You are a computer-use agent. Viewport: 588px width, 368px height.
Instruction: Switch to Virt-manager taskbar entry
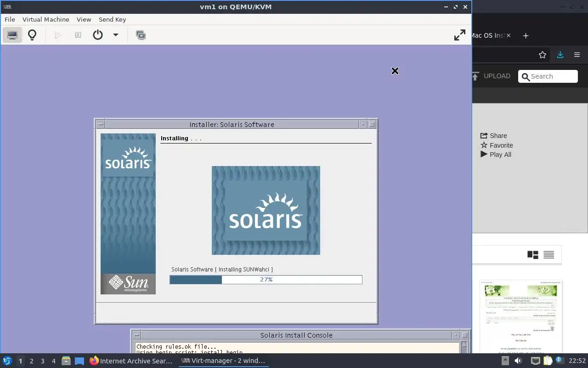[223, 361]
